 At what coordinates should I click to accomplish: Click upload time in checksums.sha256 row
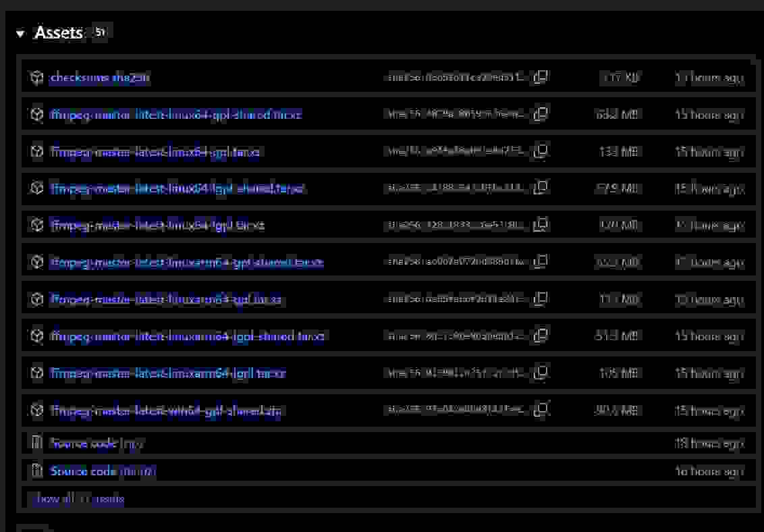pos(709,78)
